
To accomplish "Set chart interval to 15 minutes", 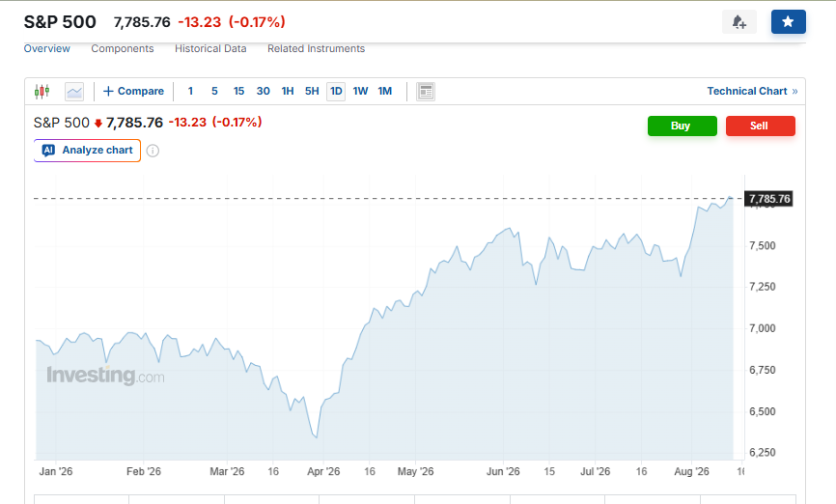I will [238, 91].
